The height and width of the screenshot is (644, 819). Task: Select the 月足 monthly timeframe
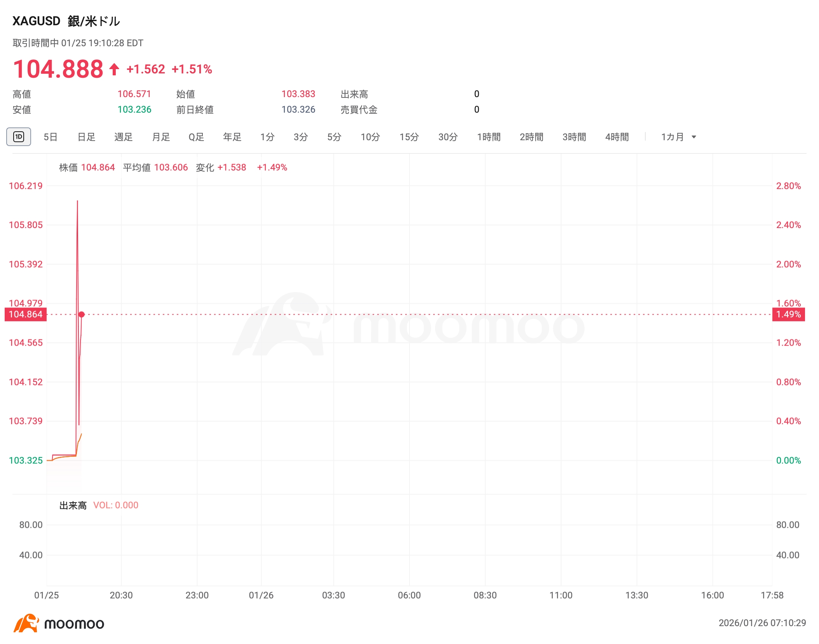pos(160,137)
